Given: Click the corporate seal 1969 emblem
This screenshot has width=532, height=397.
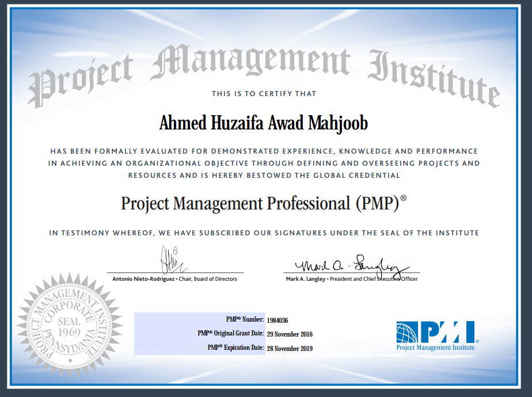Looking at the screenshot, I should coord(70,325).
